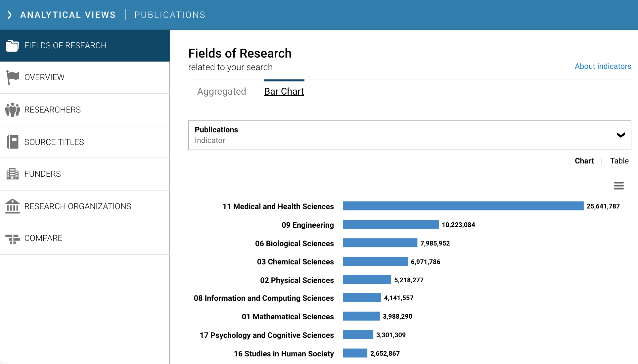Screen dimensions: 638x364
Task: Select the Chart view toggle
Action: pos(584,161)
